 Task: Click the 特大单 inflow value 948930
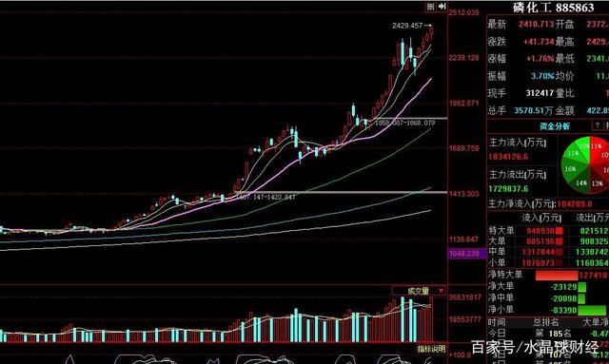pyautogui.click(x=540, y=231)
